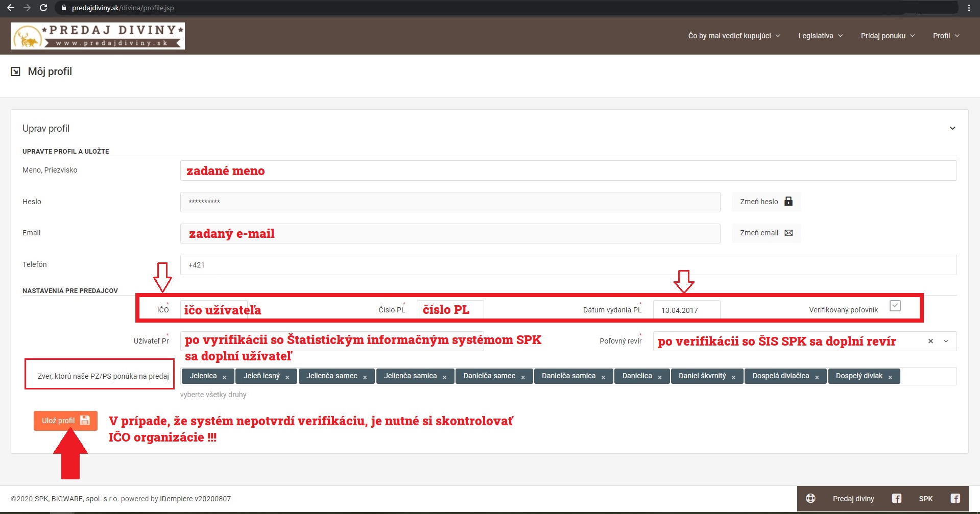Toggle the Verifikovaný poľovník checkbox
Image resolution: width=980 pixels, height=514 pixels.
point(895,306)
